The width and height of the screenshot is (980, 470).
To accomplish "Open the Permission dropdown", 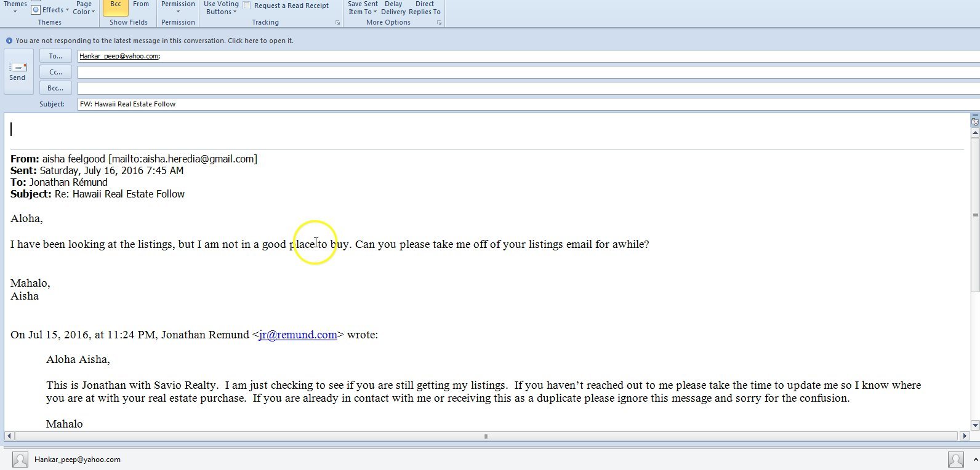I will tap(178, 7).
